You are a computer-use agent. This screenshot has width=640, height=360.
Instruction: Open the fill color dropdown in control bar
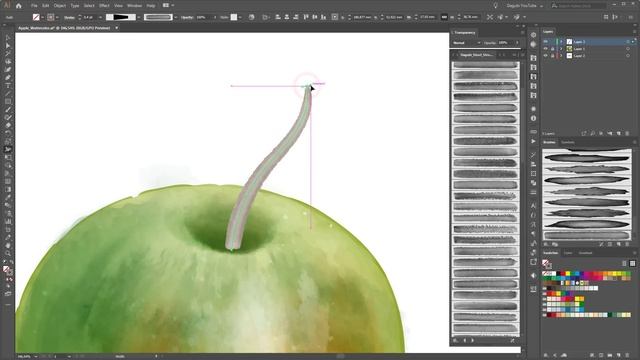[x=42, y=17]
